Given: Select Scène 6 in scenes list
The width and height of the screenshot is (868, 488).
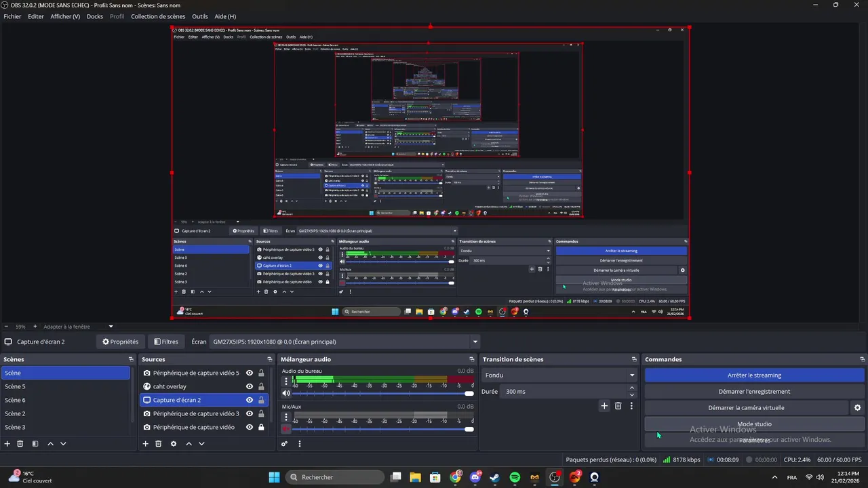Looking at the screenshot, I should [x=66, y=400].
